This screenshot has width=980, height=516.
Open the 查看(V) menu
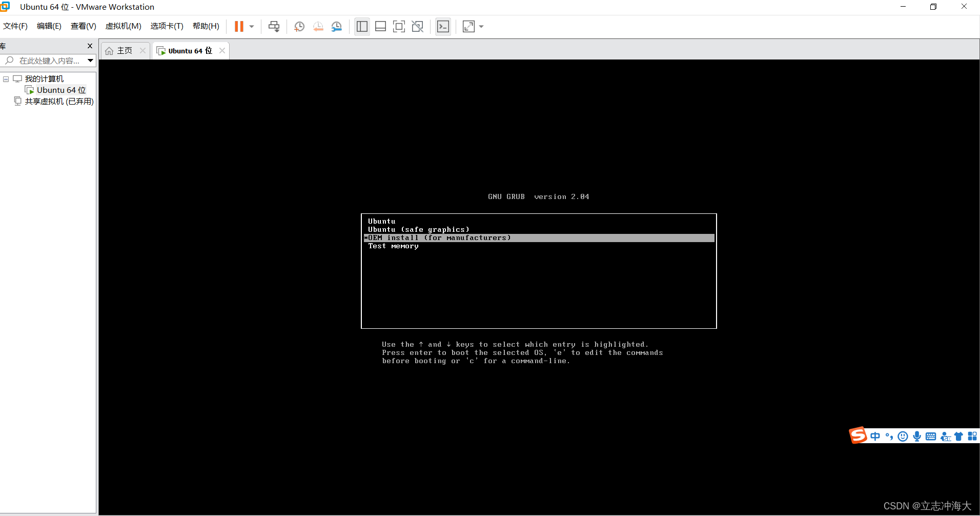[84, 26]
